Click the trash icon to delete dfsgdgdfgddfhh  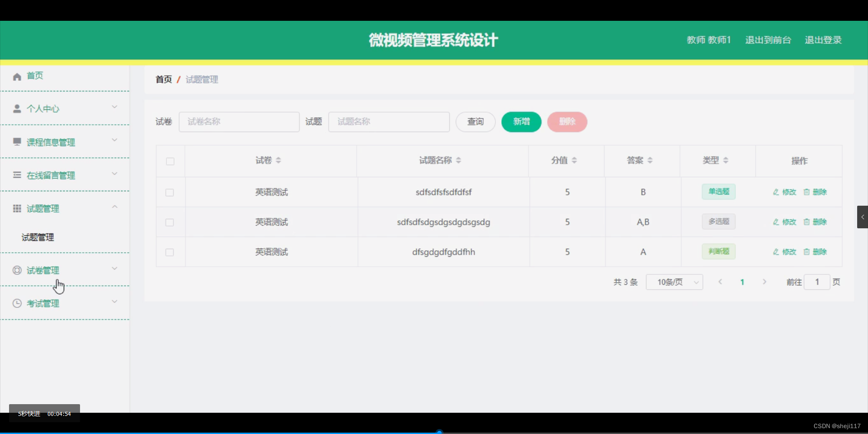coord(807,252)
